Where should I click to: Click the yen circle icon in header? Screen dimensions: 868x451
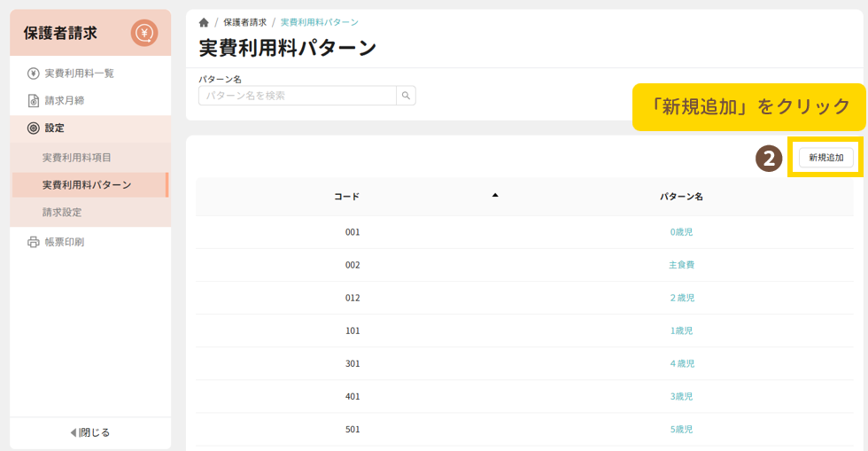(144, 34)
